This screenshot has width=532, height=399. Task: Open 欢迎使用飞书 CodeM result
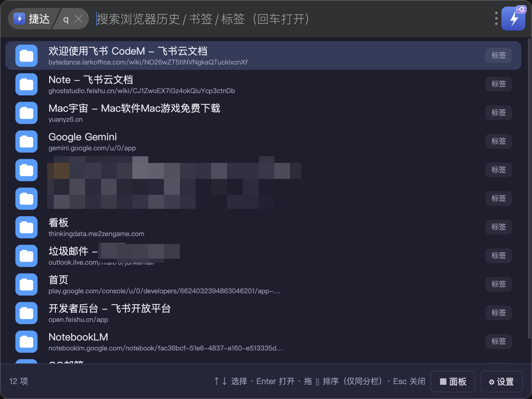coord(263,56)
